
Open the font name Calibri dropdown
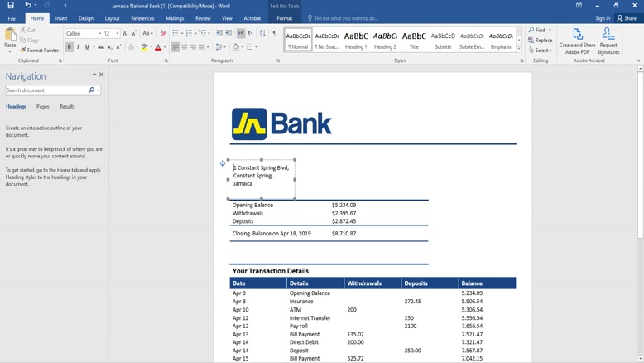tap(100, 34)
